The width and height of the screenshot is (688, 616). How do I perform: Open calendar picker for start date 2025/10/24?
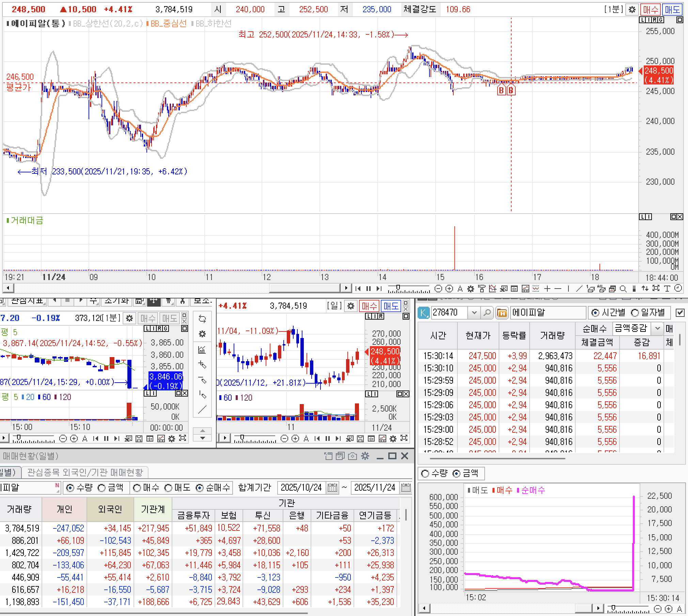pos(332,488)
